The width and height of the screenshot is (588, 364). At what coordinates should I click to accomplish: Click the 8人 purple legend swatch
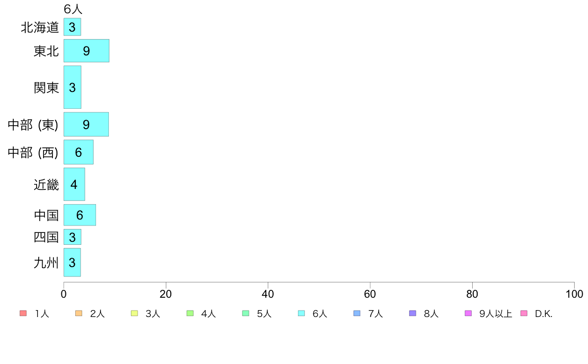coord(412,314)
